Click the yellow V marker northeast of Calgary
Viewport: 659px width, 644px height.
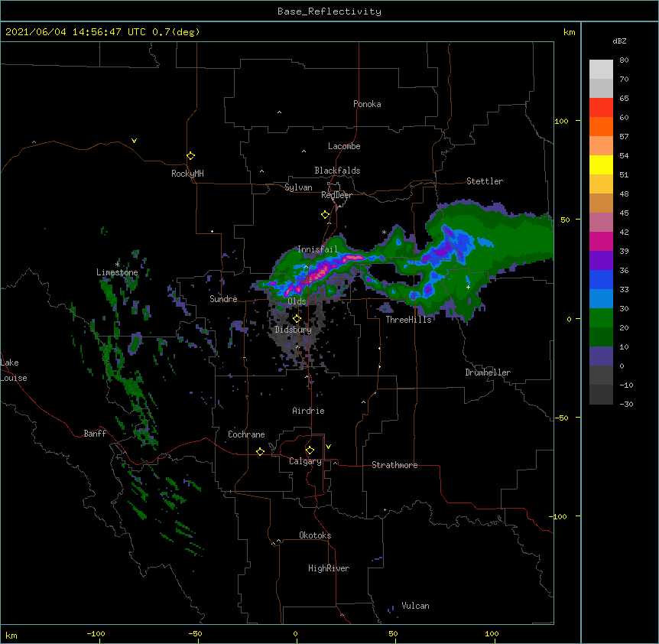(328, 447)
